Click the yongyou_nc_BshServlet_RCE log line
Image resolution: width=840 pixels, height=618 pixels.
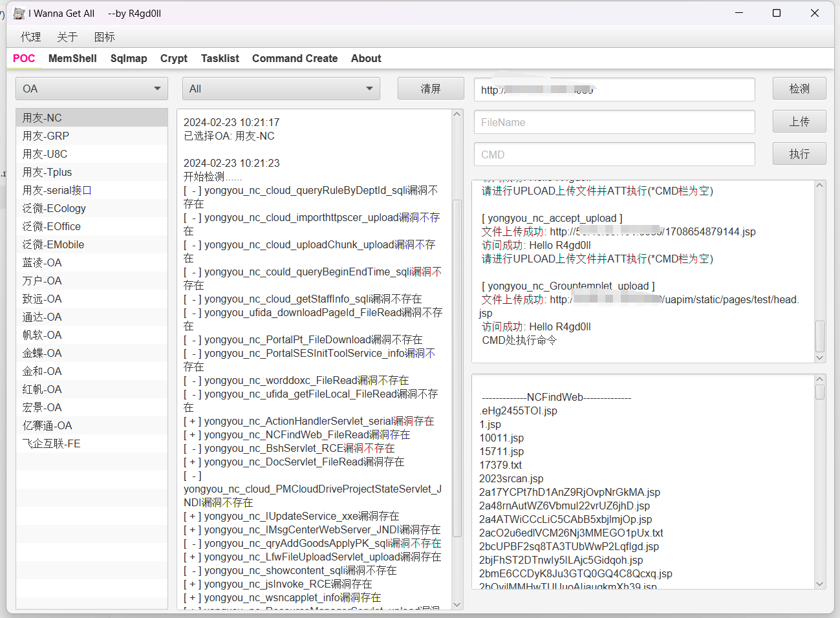(x=289, y=448)
